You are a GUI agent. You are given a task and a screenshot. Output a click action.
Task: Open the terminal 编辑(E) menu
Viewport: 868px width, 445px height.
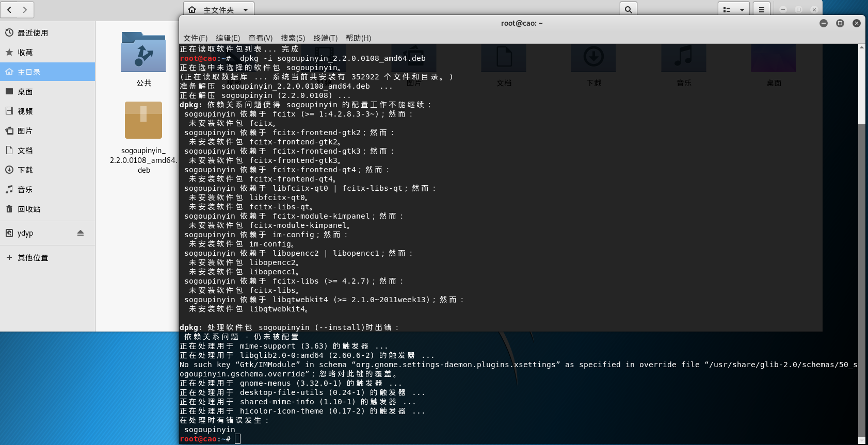point(228,38)
